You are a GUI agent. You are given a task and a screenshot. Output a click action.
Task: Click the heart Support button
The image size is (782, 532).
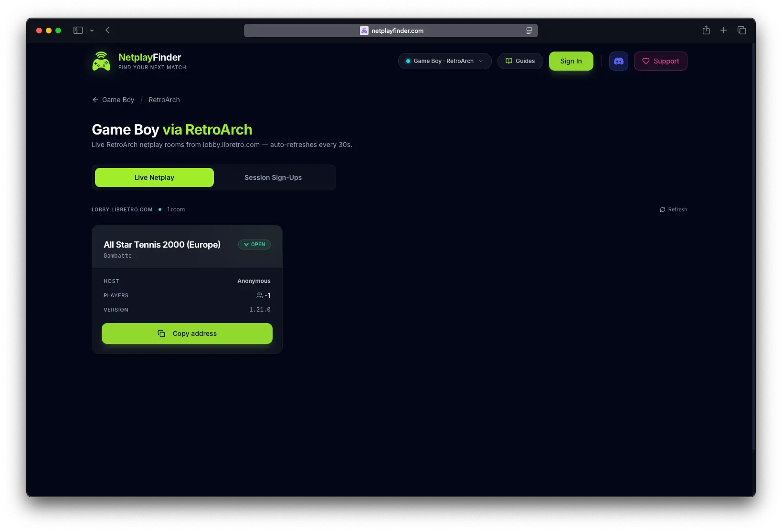pyautogui.click(x=660, y=61)
